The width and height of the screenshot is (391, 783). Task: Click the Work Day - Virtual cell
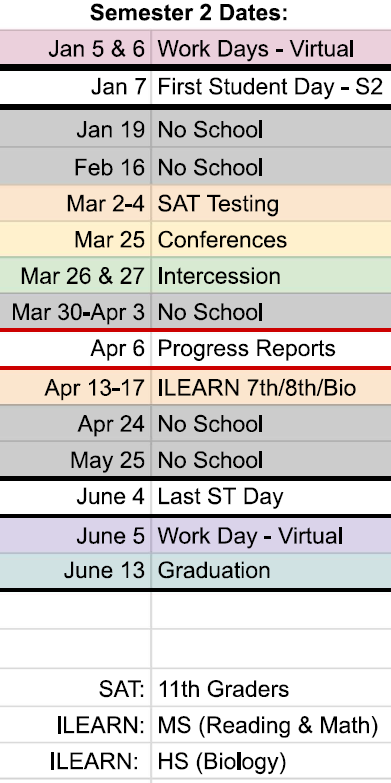(271, 536)
